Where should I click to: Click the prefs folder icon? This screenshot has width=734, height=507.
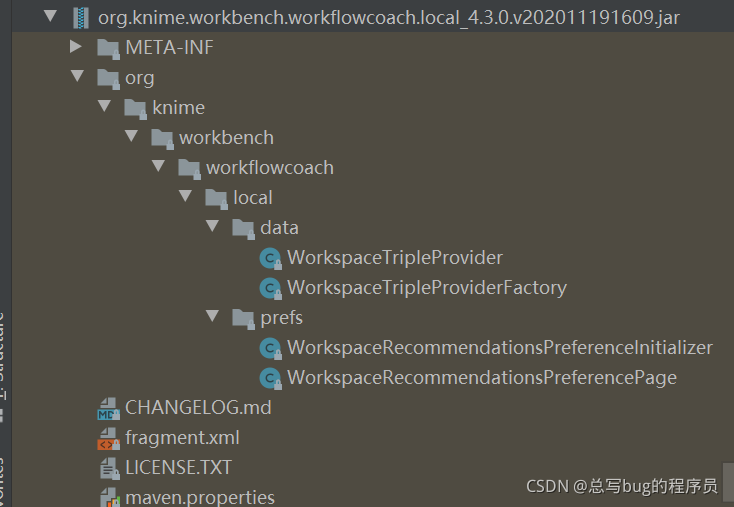pyautogui.click(x=243, y=319)
